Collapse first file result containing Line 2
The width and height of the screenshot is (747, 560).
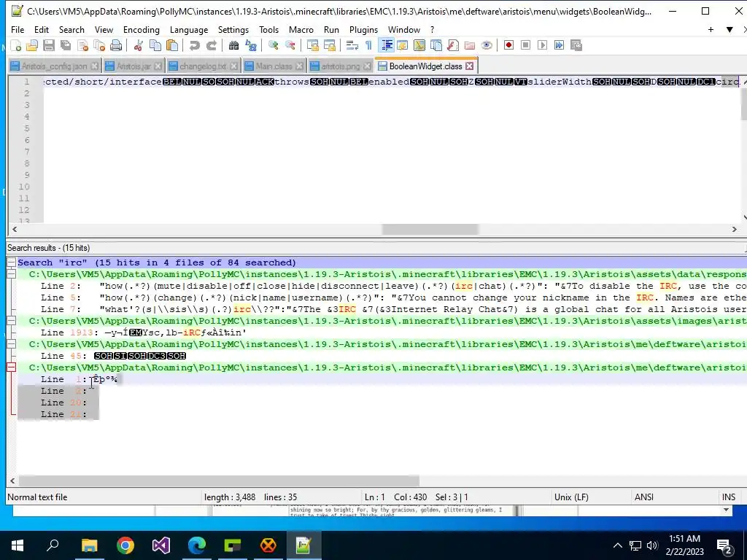[11, 274]
